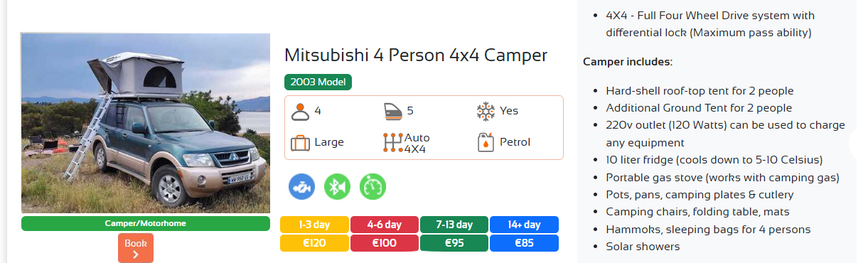Select the blue 14+ day rate
Screen dimensions: 868x263
[x=524, y=225]
